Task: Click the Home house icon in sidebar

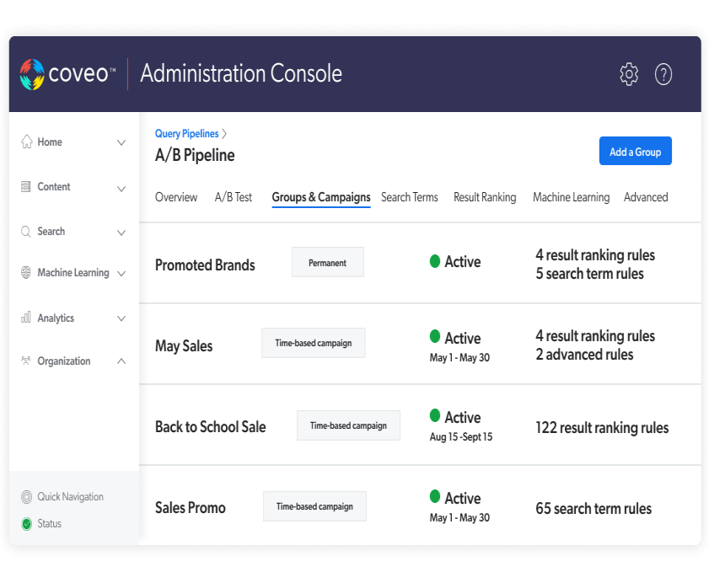Action: coord(27,142)
